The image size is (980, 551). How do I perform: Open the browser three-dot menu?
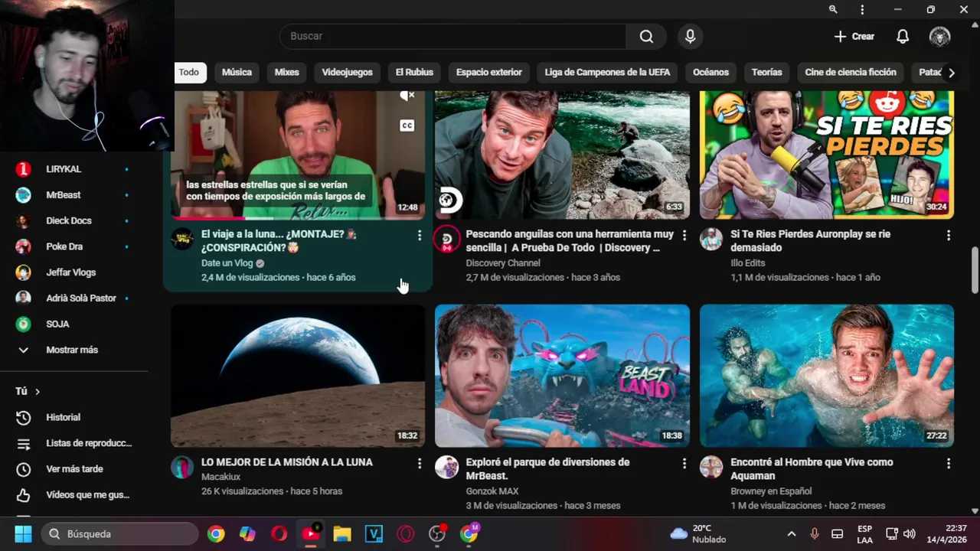862,9
